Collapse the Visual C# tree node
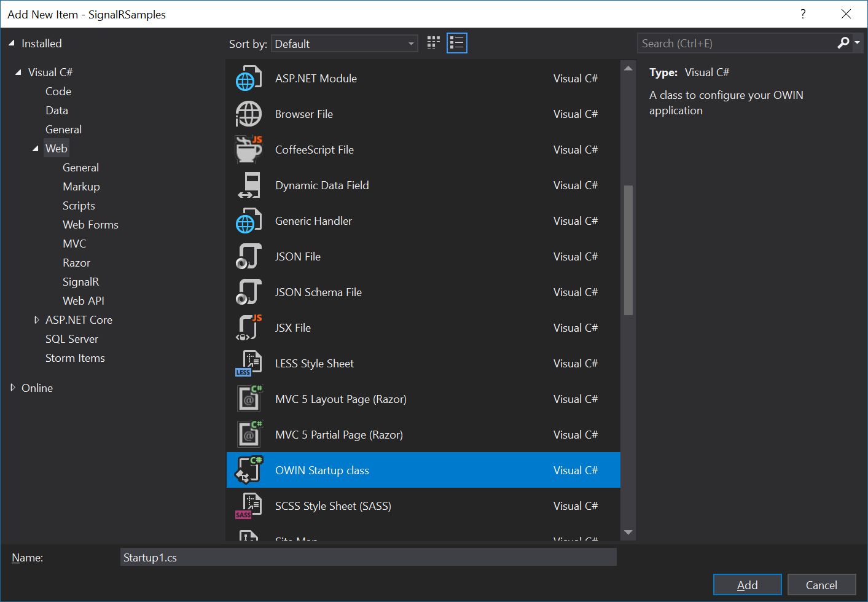This screenshot has width=868, height=602. click(18, 72)
